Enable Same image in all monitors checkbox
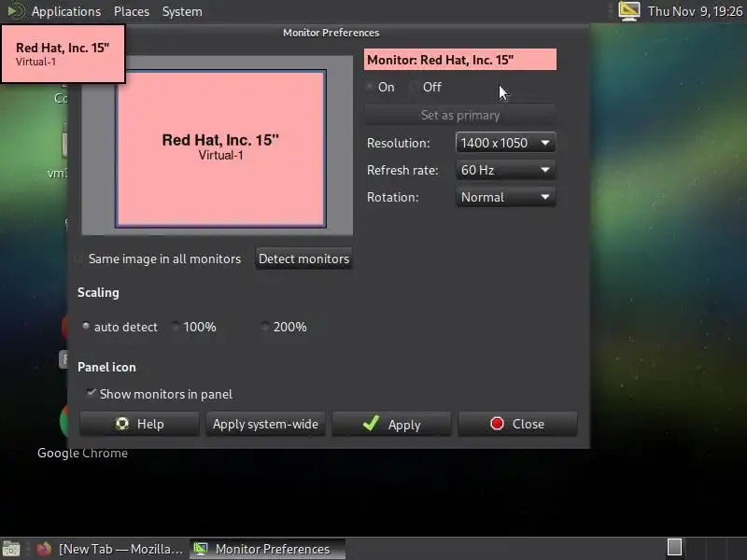 (79, 259)
